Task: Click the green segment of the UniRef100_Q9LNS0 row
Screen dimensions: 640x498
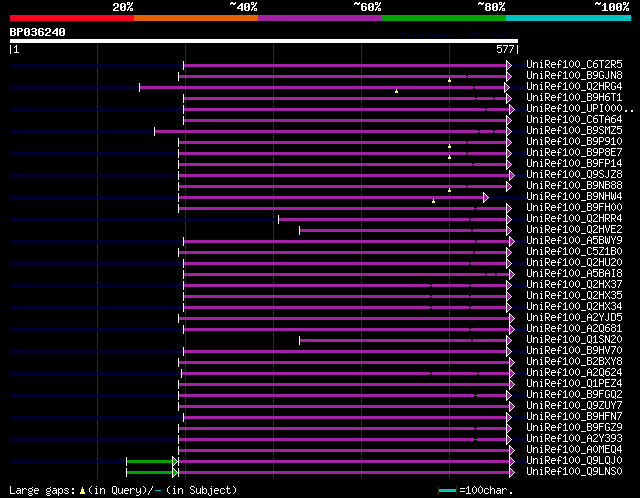Action: (x=149, y=473)
